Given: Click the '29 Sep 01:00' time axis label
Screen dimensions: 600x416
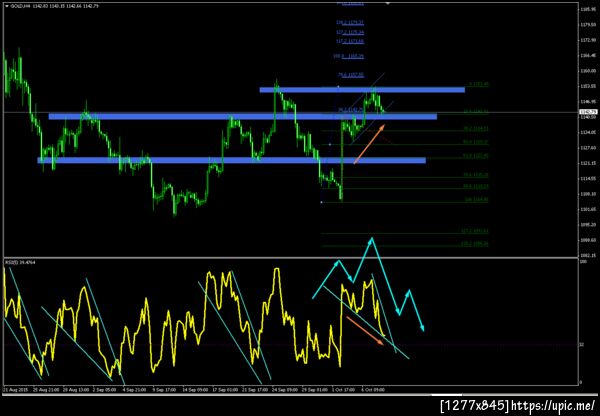Looking at the screenshot, I should tap(315, 389).
